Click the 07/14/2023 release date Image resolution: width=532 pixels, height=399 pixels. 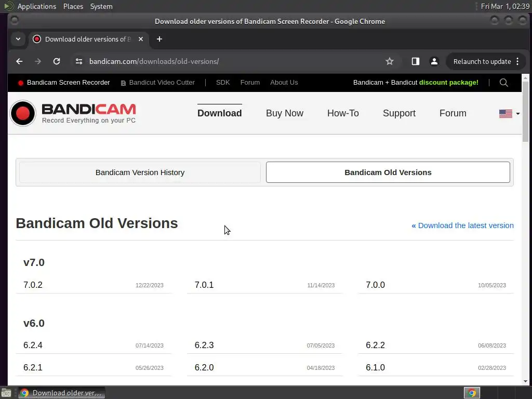click(x=149, y=345)
